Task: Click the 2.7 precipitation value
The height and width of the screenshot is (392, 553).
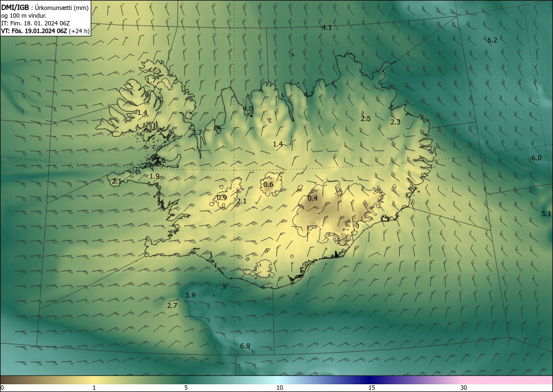Action: [172, 306]
